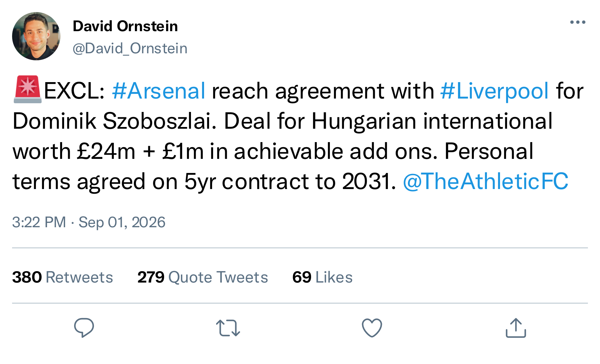Open David Ornstein's profile picture
This screenshot has width=600, height=364.
coord(36,36)
